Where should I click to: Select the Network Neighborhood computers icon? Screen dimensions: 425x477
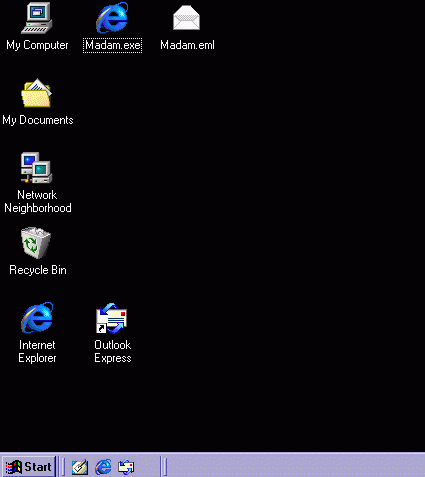[x=37, y=168]
